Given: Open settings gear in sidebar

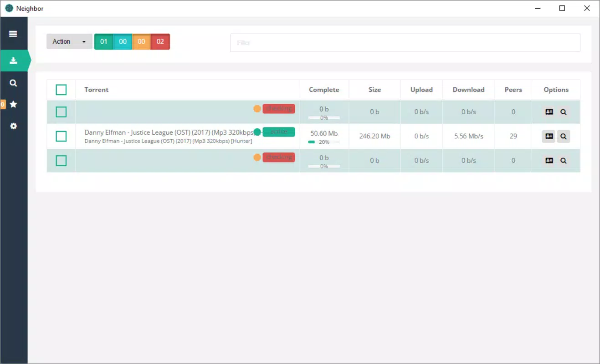Looking at the screenshot, I should pyautogui.click(x=13, y=126).
